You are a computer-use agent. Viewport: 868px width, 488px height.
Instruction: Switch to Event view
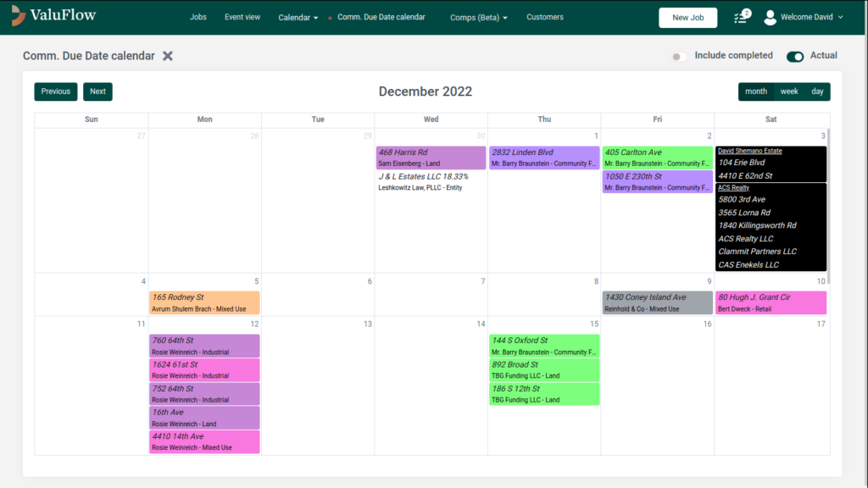(242, 17)
